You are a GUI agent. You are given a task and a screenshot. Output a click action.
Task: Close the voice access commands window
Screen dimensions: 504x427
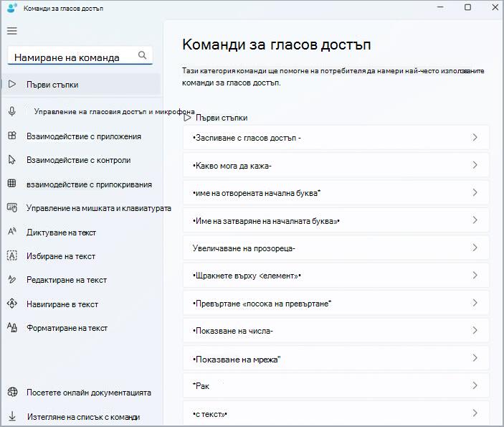(x=495, y=7)
